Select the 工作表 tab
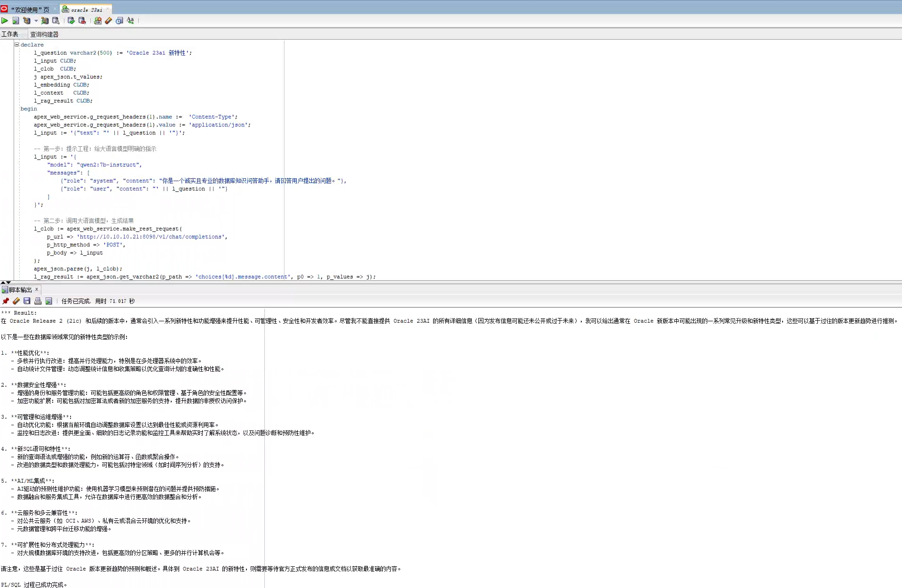The width and height of the screenshot is (902, 588). tap(9, 34)
